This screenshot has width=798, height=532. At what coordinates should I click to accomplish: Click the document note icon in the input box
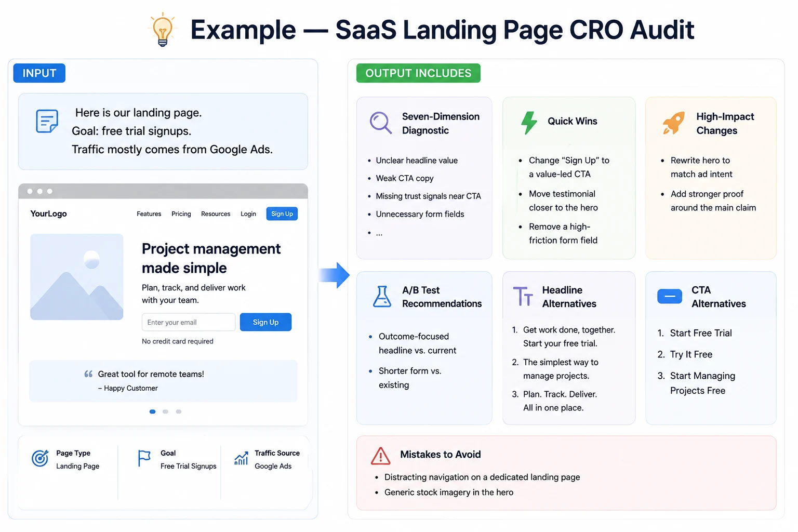tap(47, 121)
